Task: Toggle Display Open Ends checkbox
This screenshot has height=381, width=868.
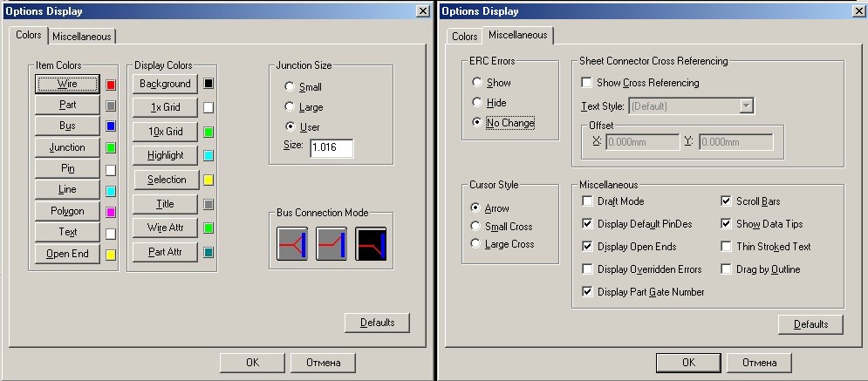Action: click(x=587, y=247)
